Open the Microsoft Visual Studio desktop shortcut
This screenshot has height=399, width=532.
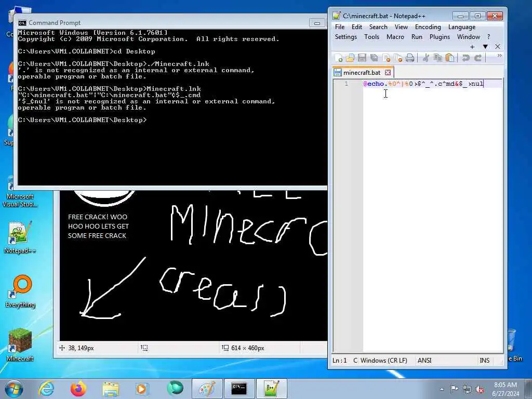pyautogui.click(x=20, y=192)
